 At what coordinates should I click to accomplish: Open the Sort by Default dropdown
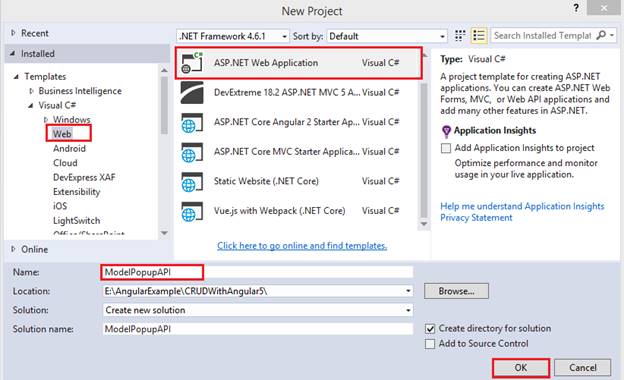click(x=442, y=37)
